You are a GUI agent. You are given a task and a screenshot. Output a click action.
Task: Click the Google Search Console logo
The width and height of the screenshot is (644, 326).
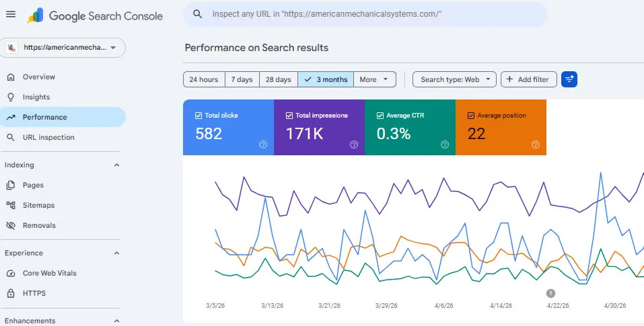pos(95,15)
